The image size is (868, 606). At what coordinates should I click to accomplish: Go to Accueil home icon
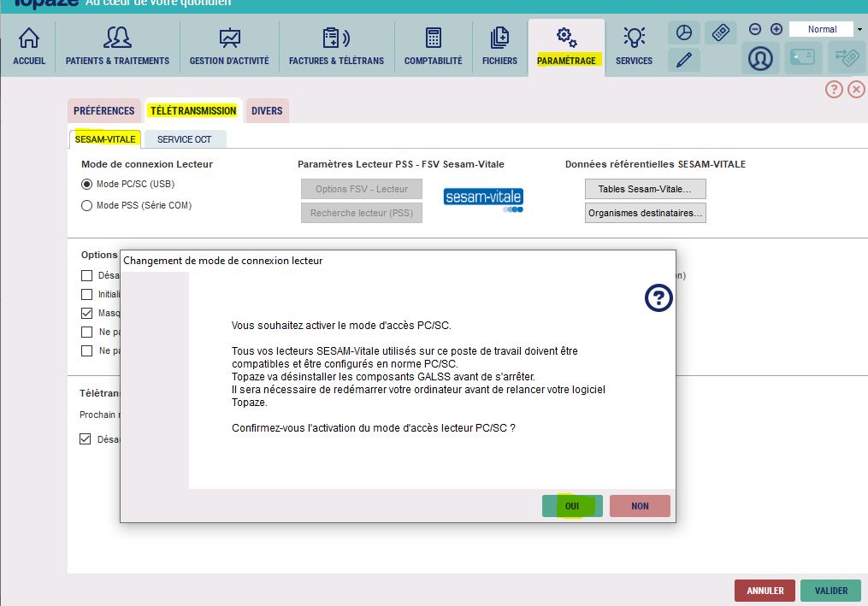(29, 38)
